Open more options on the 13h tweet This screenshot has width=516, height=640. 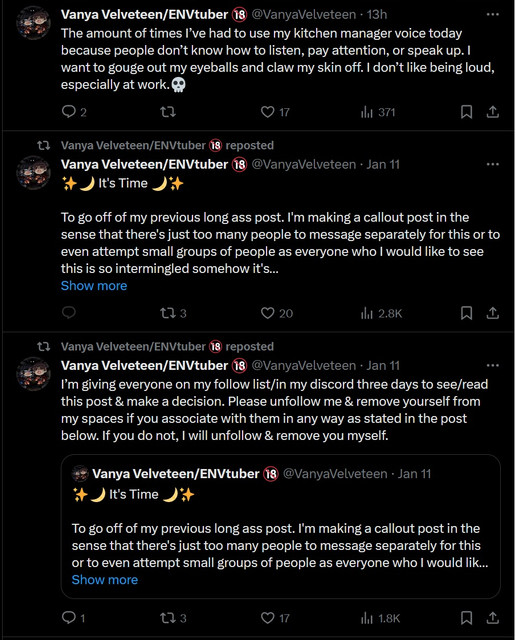493,15
